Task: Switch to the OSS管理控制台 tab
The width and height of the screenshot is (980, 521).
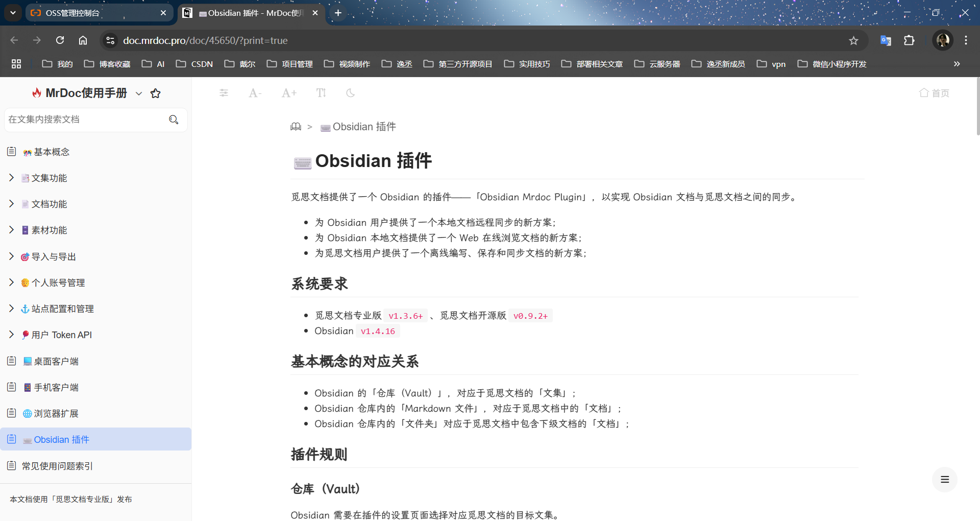Action: [x=99, y=13]
